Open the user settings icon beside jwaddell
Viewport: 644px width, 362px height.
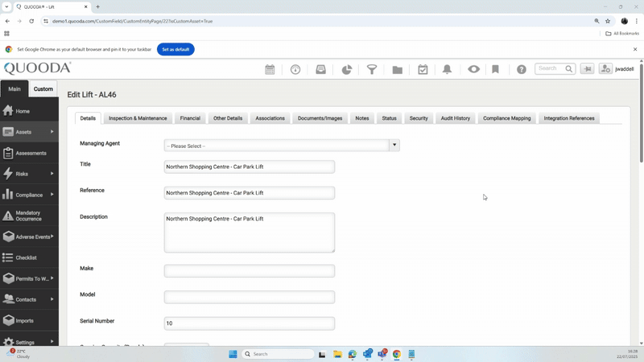(605, 68)
